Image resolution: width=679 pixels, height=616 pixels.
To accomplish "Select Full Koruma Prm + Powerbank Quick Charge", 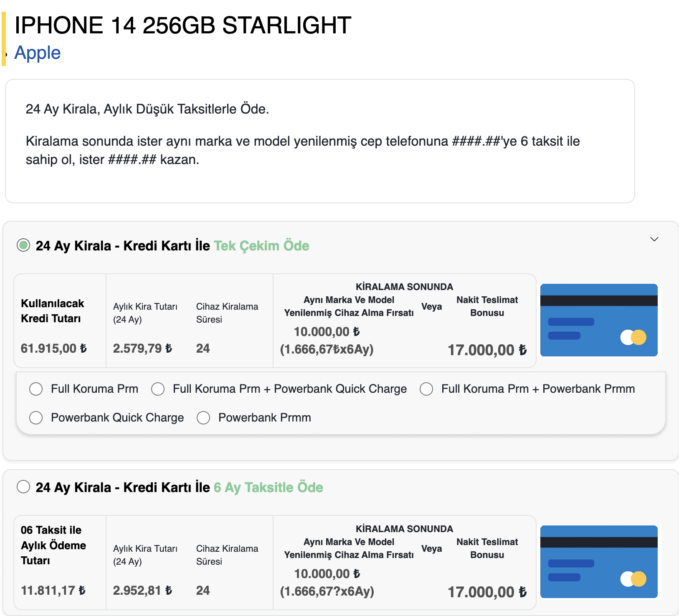I will [x=158, y=389].
